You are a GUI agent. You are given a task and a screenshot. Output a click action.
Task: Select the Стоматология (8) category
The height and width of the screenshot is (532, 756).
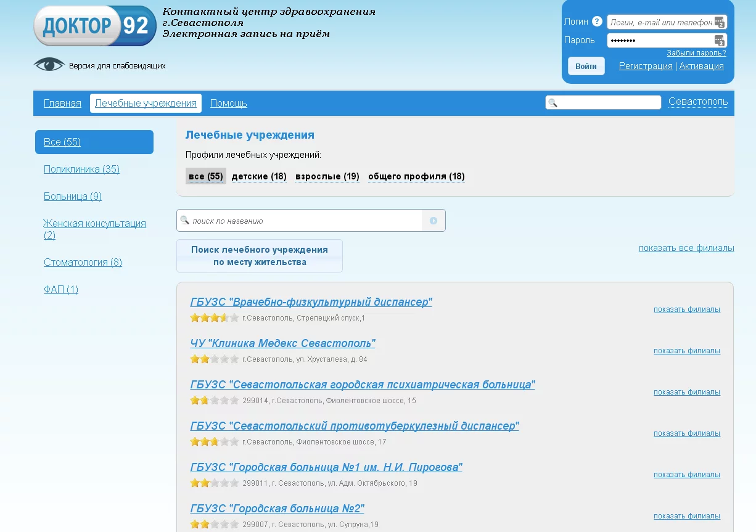pyautogui.click(x=83, y=262)
